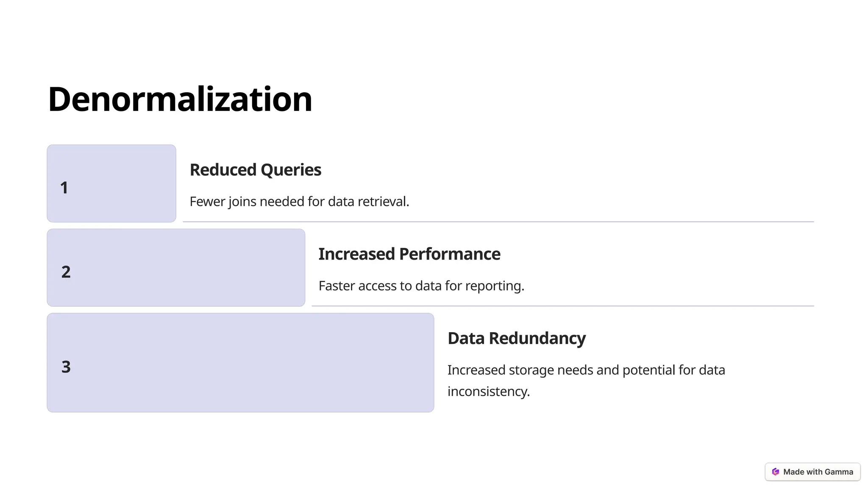The image size is (868, 488).
Task: Click the word inconsistency in last paragraph
Action: (489, 391)
